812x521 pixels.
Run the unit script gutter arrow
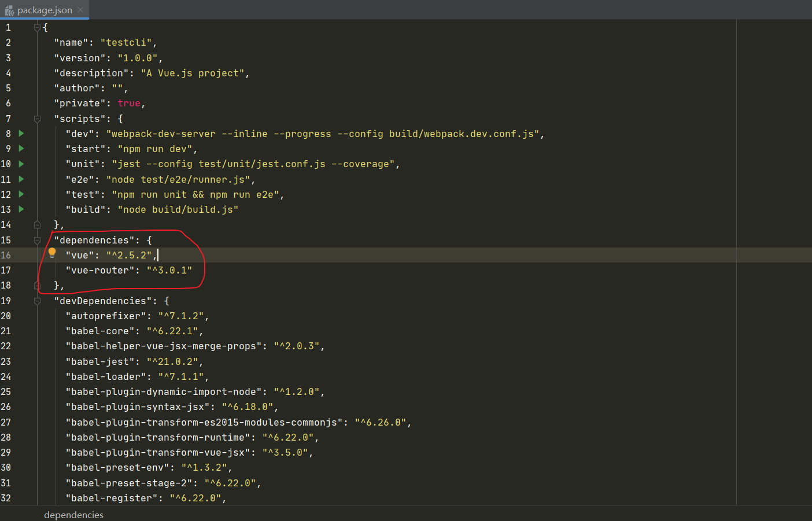(21, 164)
